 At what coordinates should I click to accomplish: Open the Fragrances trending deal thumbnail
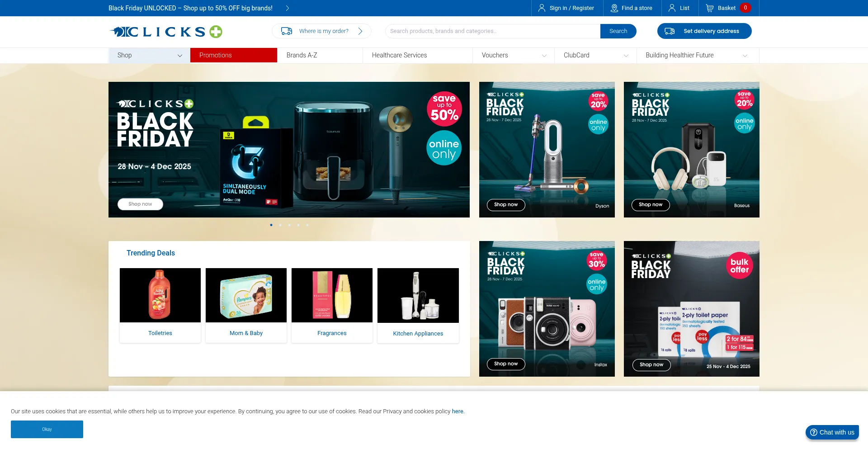coord(332,295)
